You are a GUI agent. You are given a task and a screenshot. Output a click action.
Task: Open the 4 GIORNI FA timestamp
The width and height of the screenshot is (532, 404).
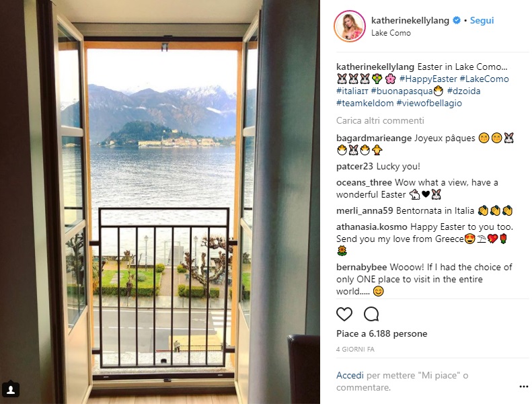[355, 350]
